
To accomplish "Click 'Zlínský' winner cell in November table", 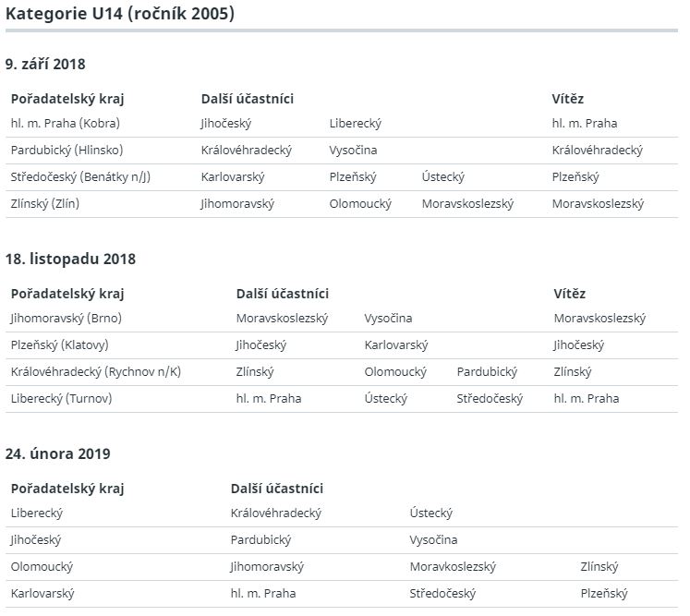I will coord(573,372).
